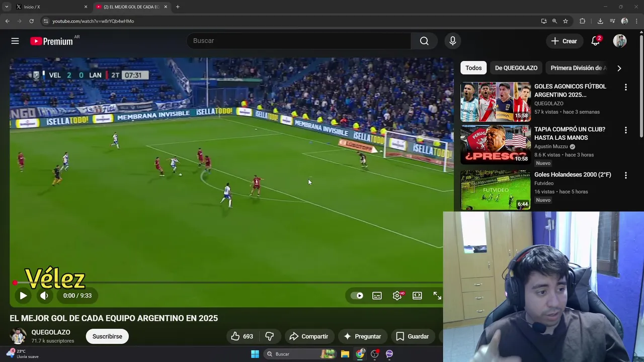Go back in browser history
Viewport: 644px width, 362px height.
point(7,21)
